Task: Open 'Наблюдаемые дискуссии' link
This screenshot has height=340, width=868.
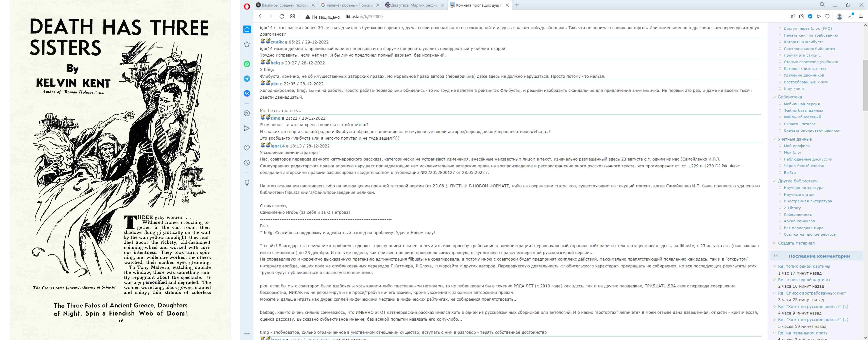Action: pyautogui.click(x=808, y=159)
